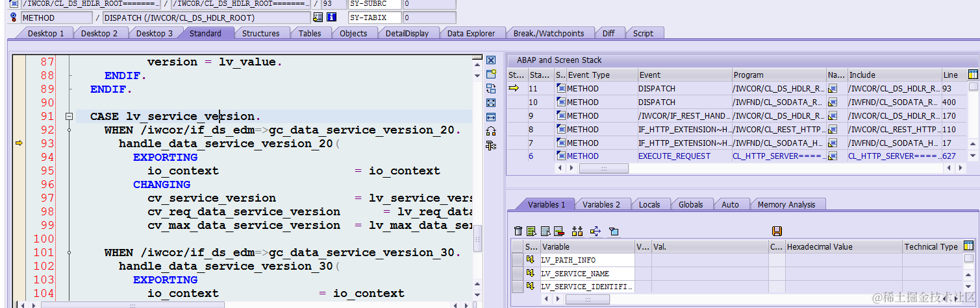Screen dimensions: 980x308
Task: Open the Script tab
Action: (x=644, y=33)
